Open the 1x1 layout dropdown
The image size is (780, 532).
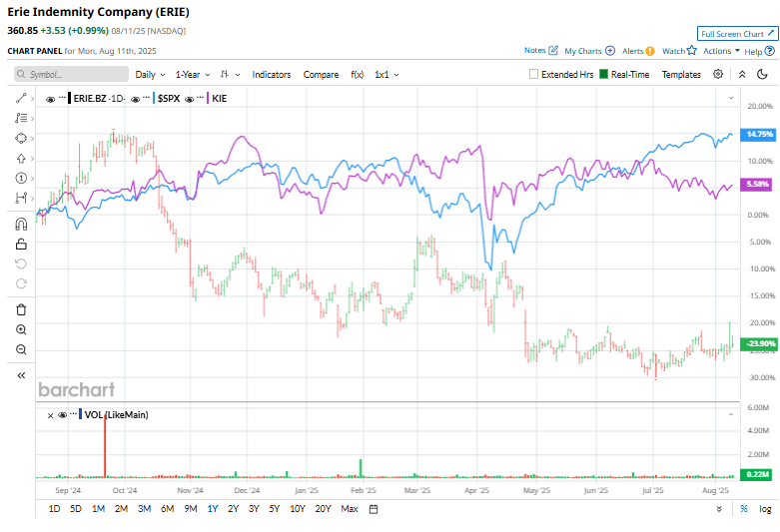(x=387, y=75)
